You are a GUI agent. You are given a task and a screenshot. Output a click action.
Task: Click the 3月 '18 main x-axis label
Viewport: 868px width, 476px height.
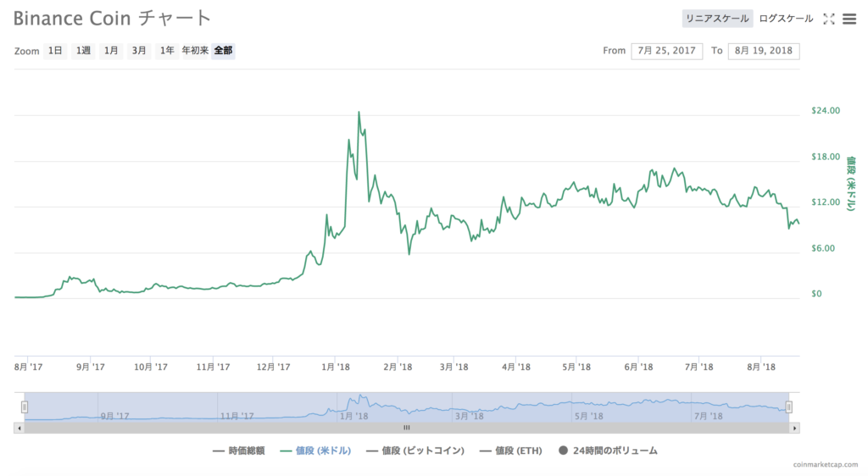(454, 367)
